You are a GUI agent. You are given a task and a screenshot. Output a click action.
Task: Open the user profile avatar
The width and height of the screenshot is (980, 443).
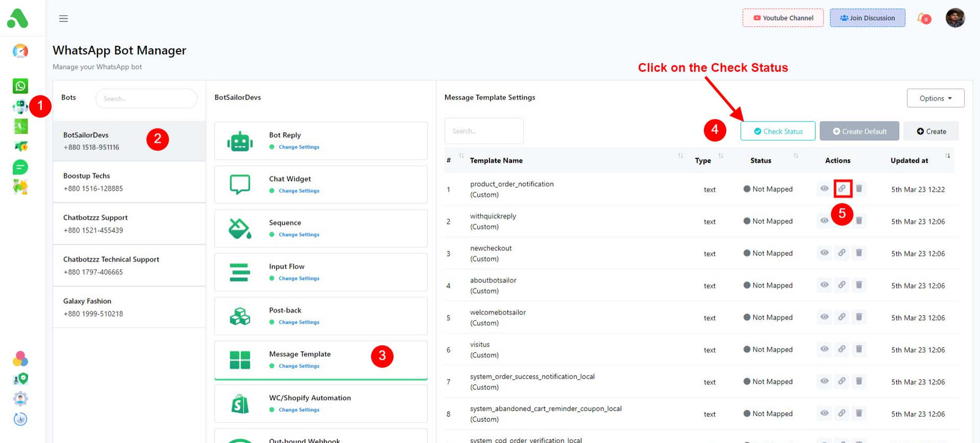pos(955,18)
